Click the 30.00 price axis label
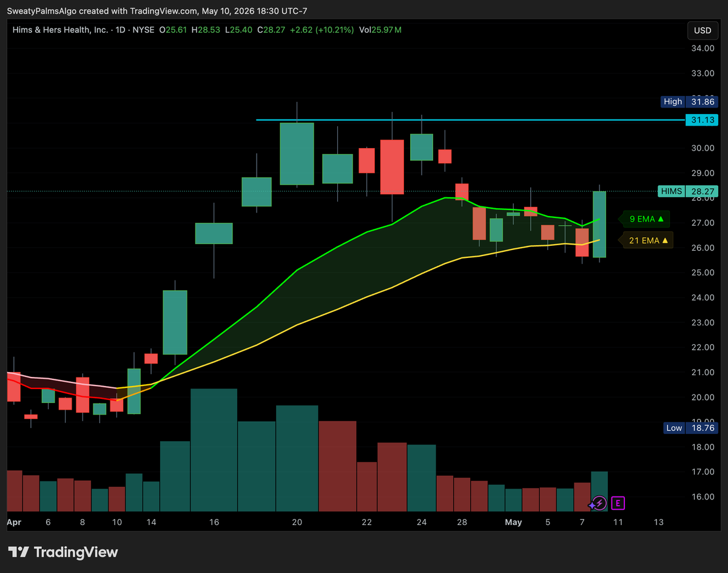Viewport: 728px width, 573px height. (702, 148)
